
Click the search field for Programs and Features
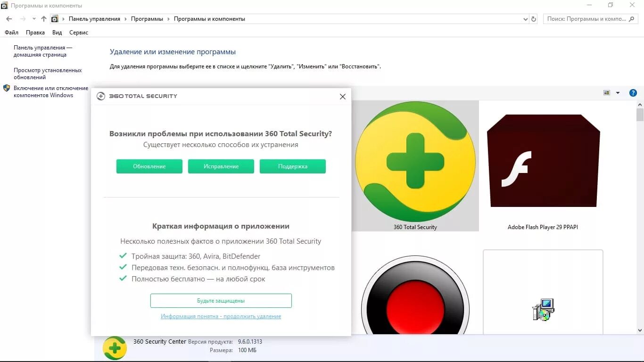pos(591,19)
